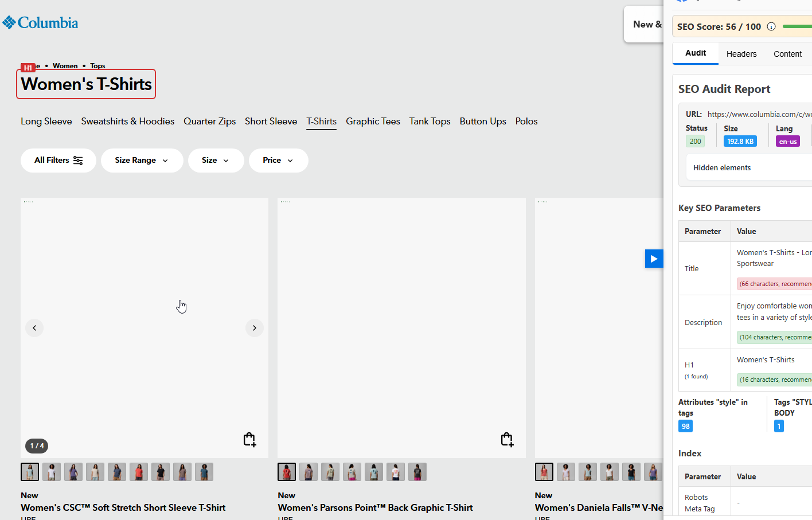812x520 pixels.
Task: Select the black swatch of the Parsons Point T-Shirt
Action: (x=417, y=472)
